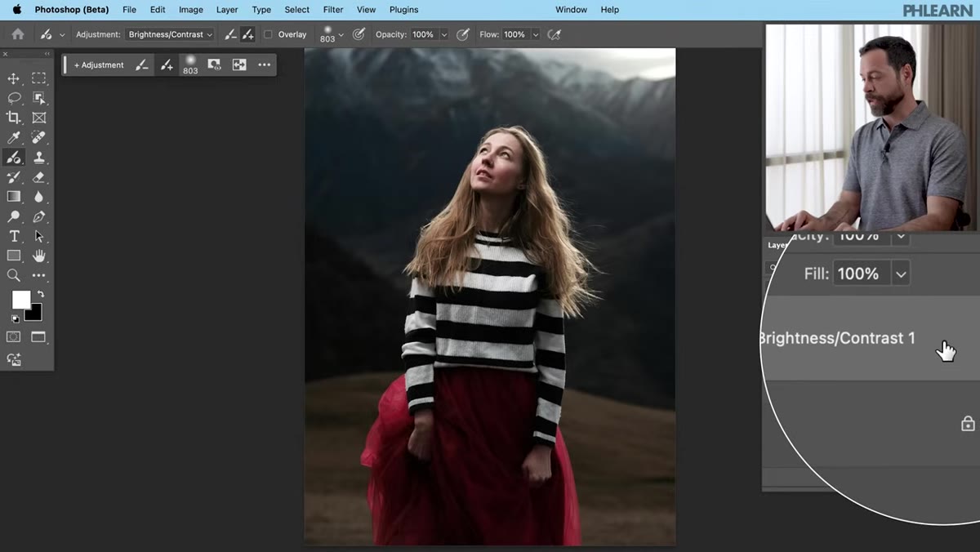980x552 pixels.
Task: Click the pressure-for-opacity icon after Opacity field
Action: click(x=463, y=34)
